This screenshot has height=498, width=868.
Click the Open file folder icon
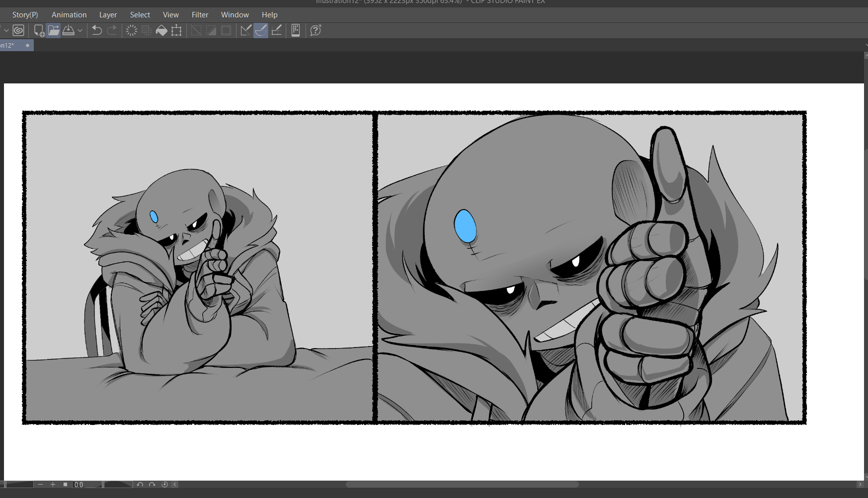coord(54,31)
